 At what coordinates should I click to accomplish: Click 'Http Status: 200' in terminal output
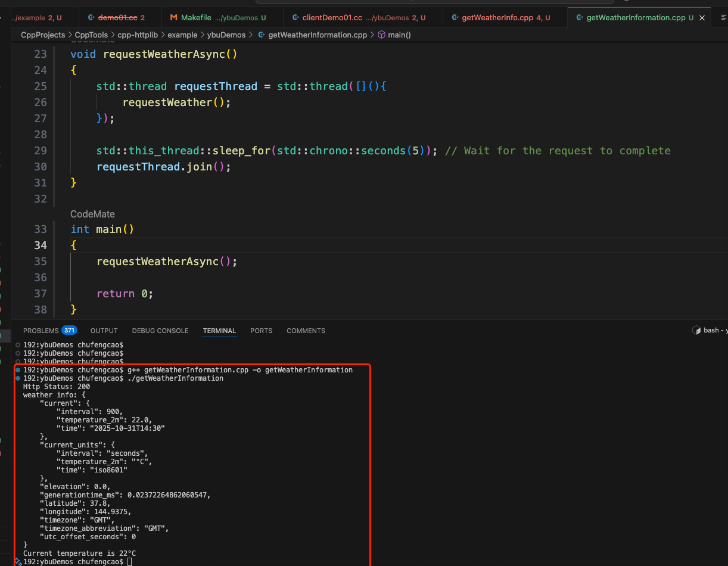57,387
